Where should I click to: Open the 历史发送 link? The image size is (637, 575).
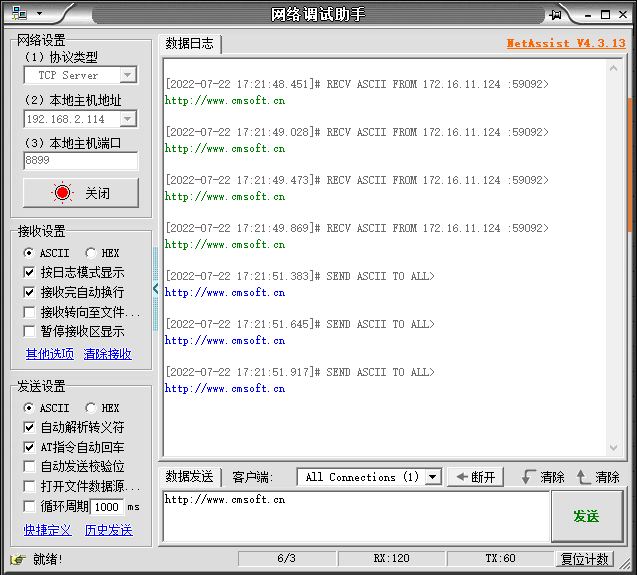tap(108, 530)
